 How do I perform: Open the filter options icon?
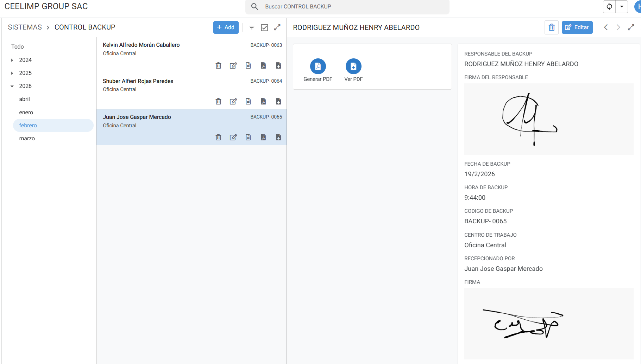point(252,27)
